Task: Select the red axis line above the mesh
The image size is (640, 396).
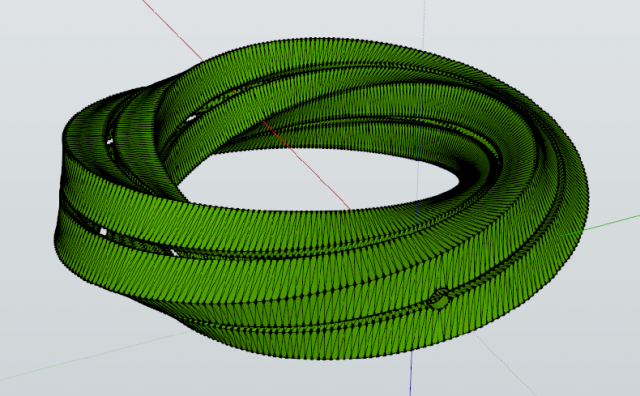Action: tap(173, 31)
